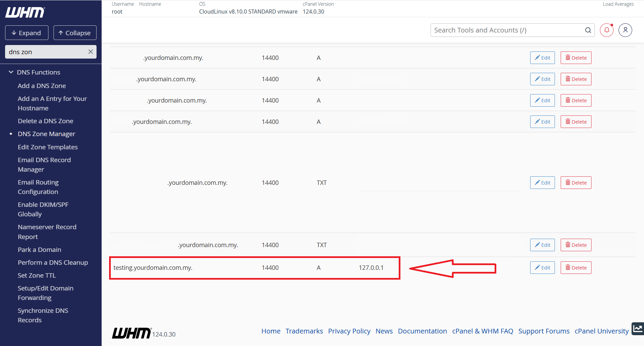Click the WHM logo in sidebar

tap(25, 13)
